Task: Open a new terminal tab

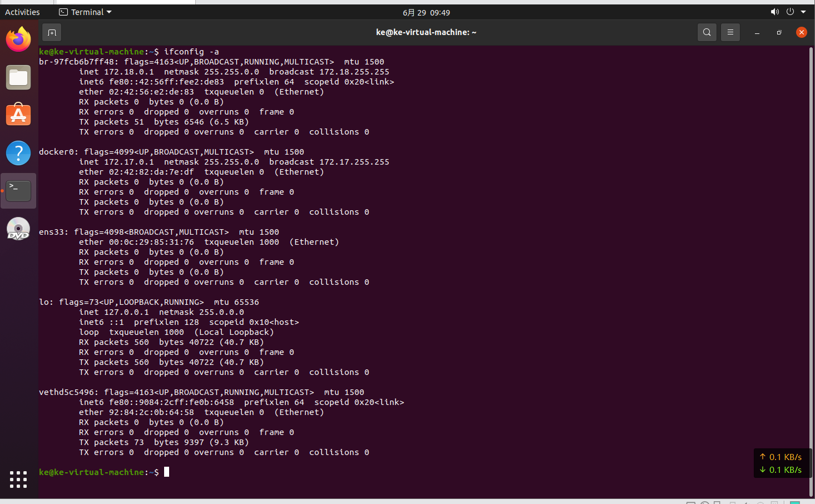Action: [52, 32]
